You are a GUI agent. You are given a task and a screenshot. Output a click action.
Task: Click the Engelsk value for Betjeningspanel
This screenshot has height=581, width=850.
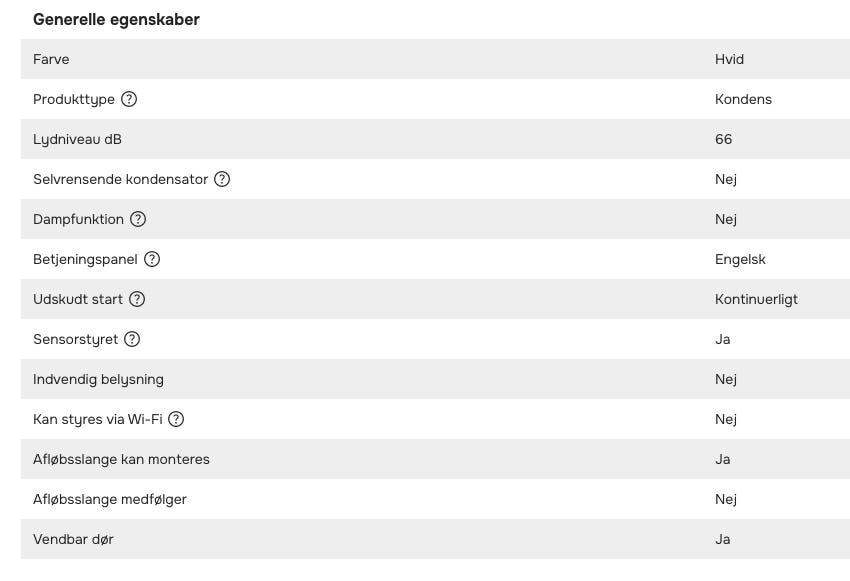pyautogui.click(x=740, y=259)
